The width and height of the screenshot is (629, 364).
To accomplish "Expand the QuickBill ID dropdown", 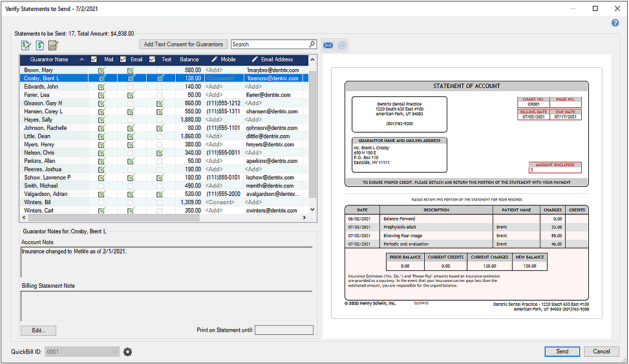I will point(115,352).
